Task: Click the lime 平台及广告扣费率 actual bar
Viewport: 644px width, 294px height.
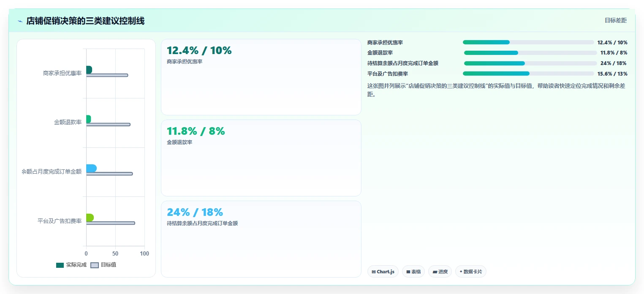Action: 90,218
